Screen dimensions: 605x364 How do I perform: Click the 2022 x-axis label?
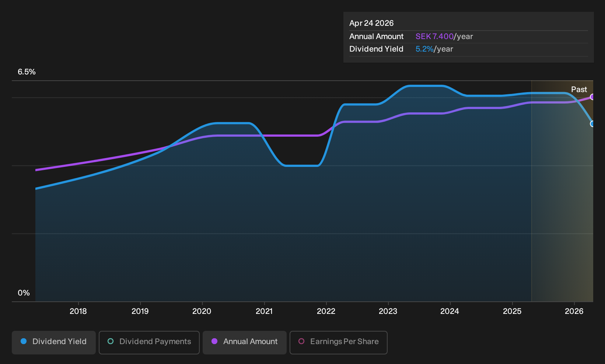point(326,311)
